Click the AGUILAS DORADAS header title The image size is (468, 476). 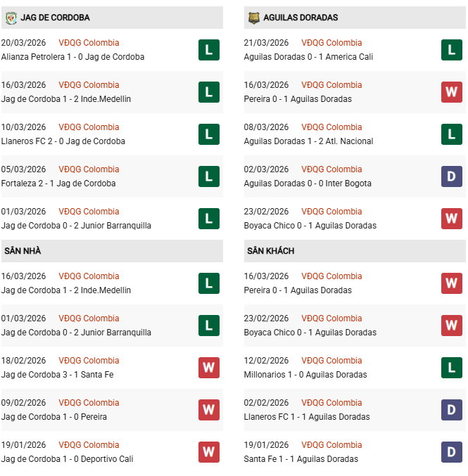coord(301,18)
